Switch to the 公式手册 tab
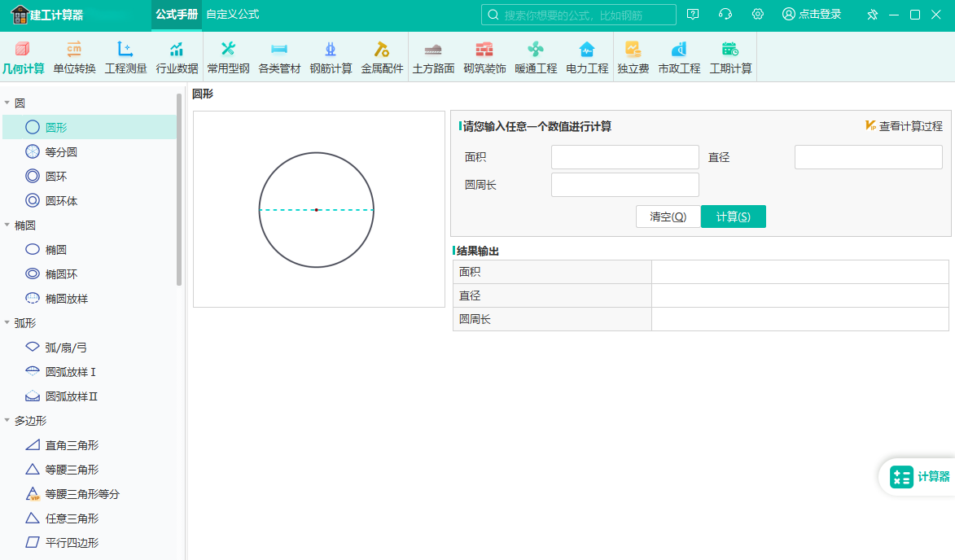 tap(177, 15)
